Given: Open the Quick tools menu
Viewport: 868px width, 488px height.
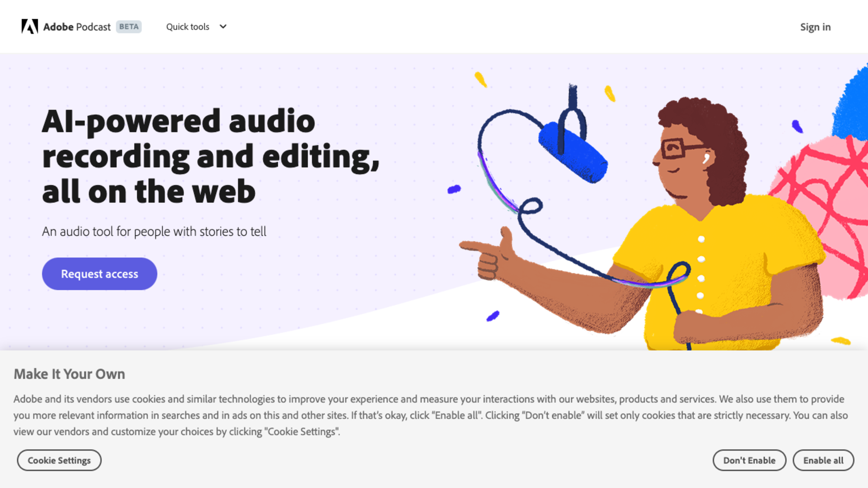Looking at the screenshot, I should [196, 27].
